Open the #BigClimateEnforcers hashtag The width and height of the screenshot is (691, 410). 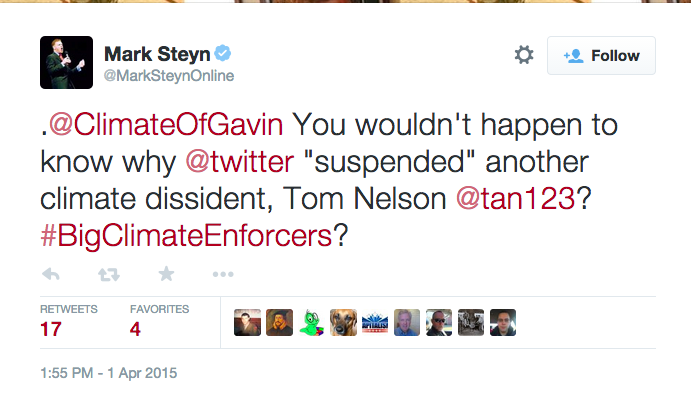[186, 235]
